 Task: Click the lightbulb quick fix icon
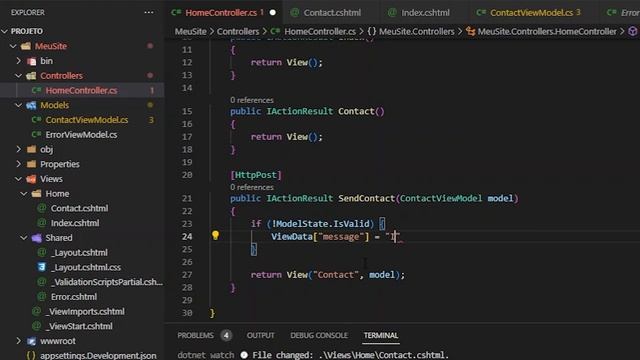point(216,235)
